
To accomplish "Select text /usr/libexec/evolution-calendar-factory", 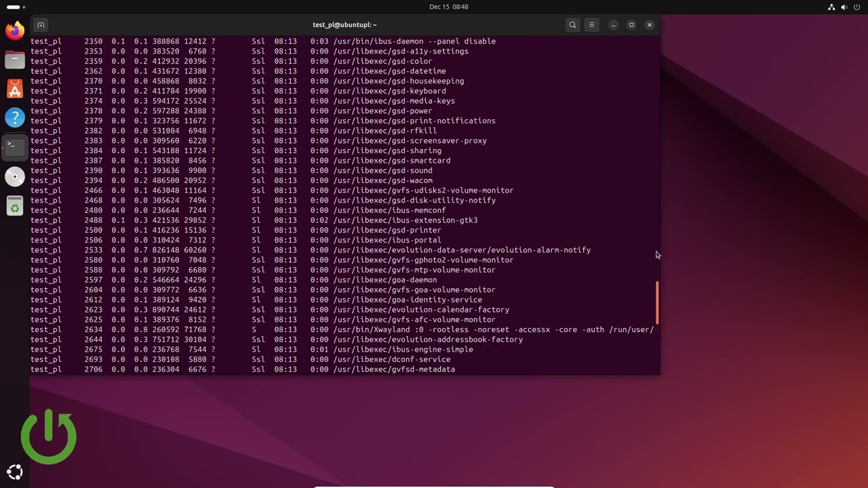I will 421,310.
